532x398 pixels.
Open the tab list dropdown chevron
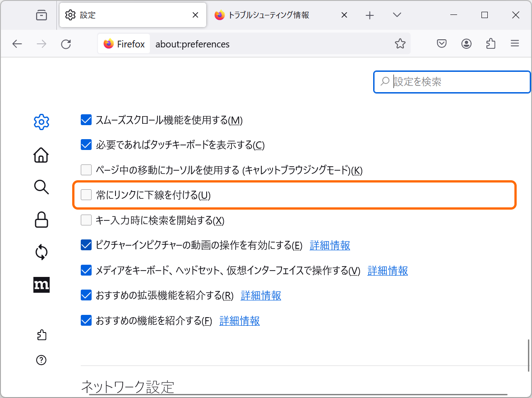coord(397,15)
